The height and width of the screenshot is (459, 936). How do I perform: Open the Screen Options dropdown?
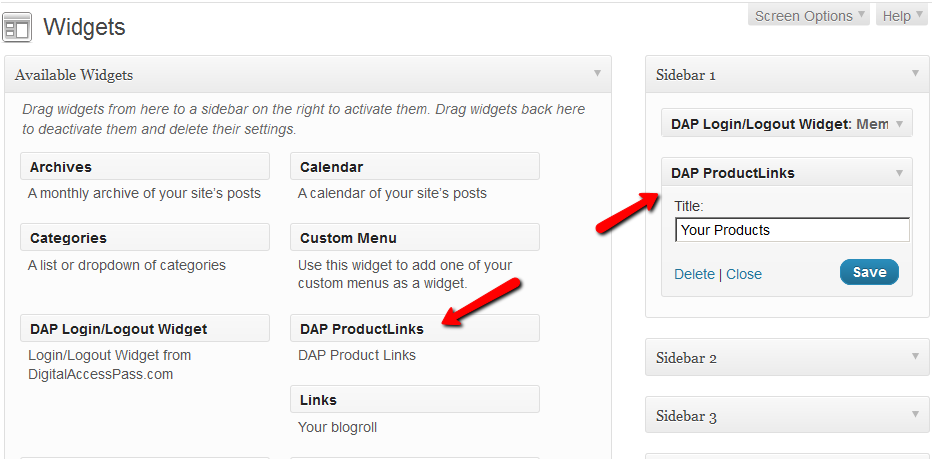click(810, 15)
